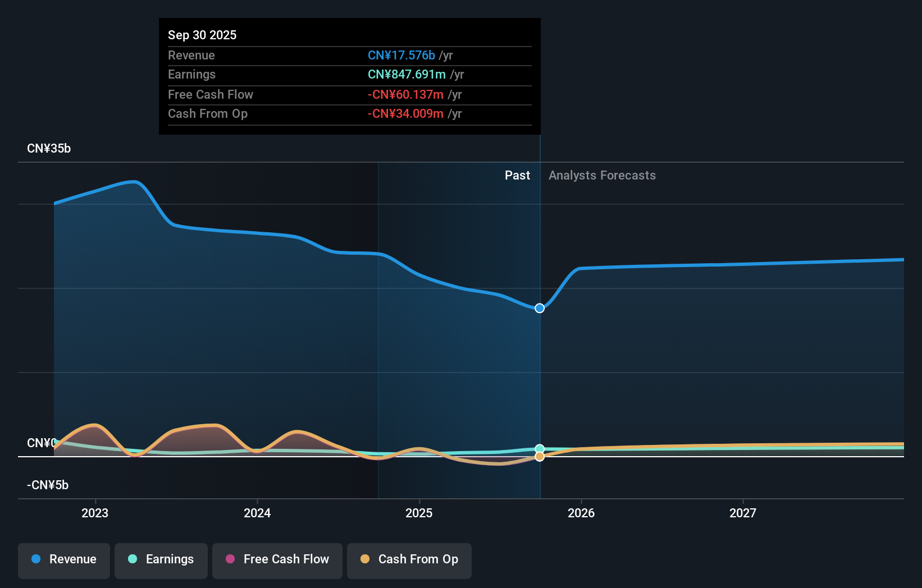The image size is (922, 588).
Task: Toggle the Free Cash Flow legend label
Action: click(286, 559)
